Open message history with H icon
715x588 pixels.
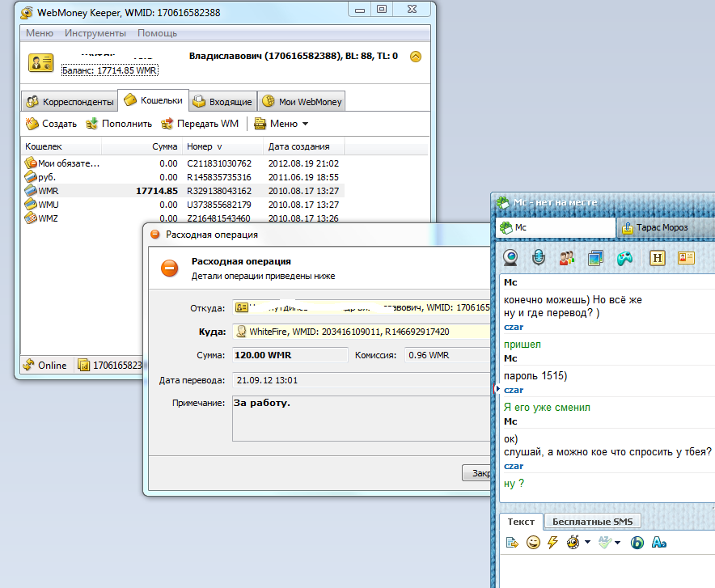tap(657, 259)
